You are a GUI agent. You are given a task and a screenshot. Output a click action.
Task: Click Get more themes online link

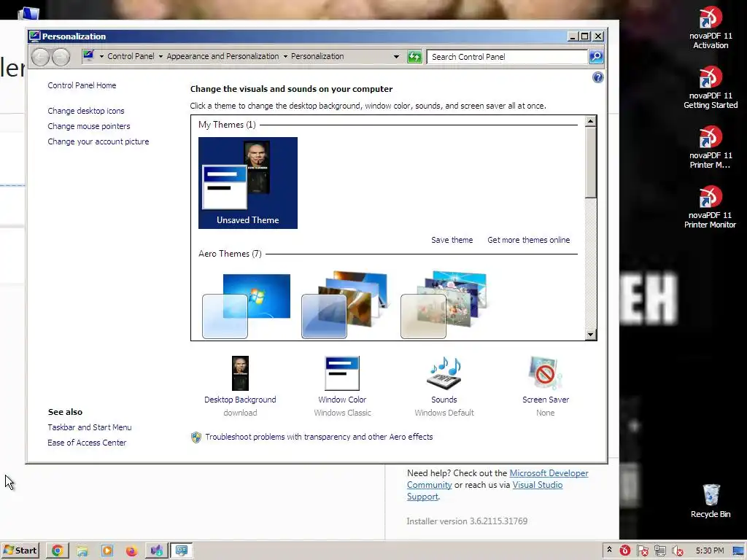point(528,240)
